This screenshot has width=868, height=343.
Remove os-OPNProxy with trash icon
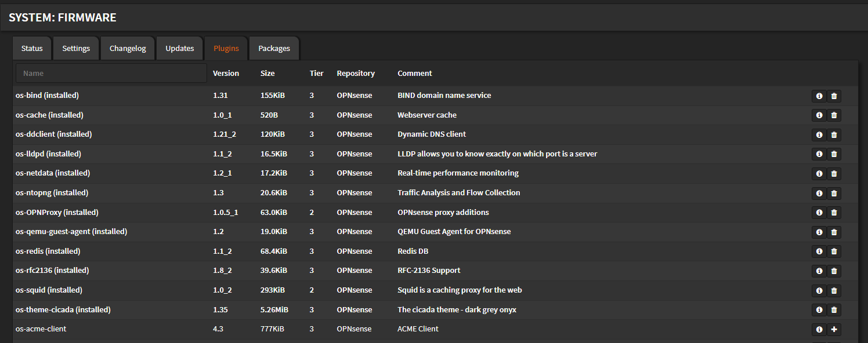pos(834,213)
